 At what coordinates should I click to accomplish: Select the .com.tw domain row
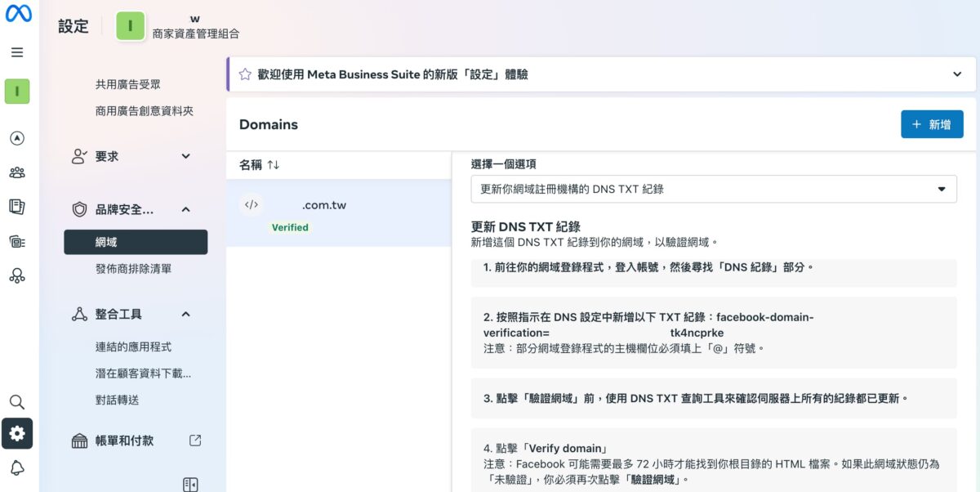tap(339, 213)
